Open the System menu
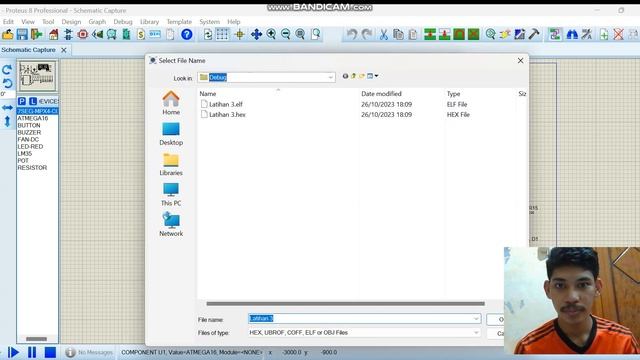 [x=209, y=22]
